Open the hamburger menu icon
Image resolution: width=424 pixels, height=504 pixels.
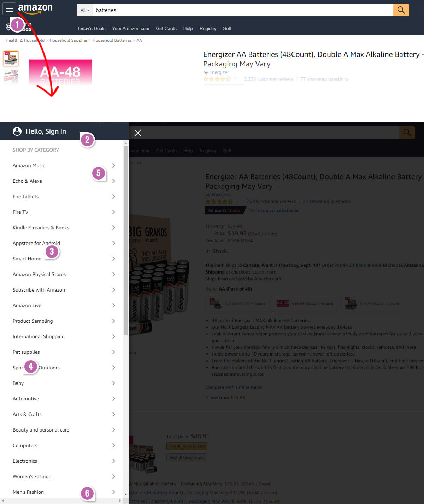point(9,9)
